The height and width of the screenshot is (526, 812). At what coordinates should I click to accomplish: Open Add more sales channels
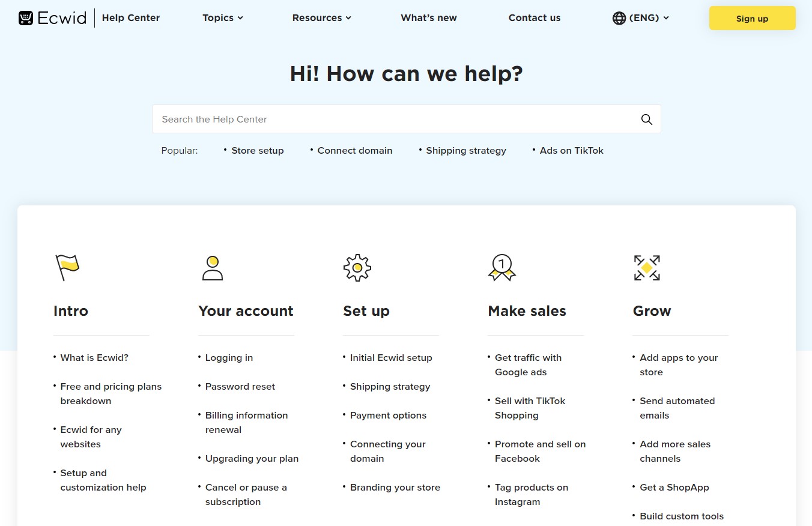pos(675,452)
